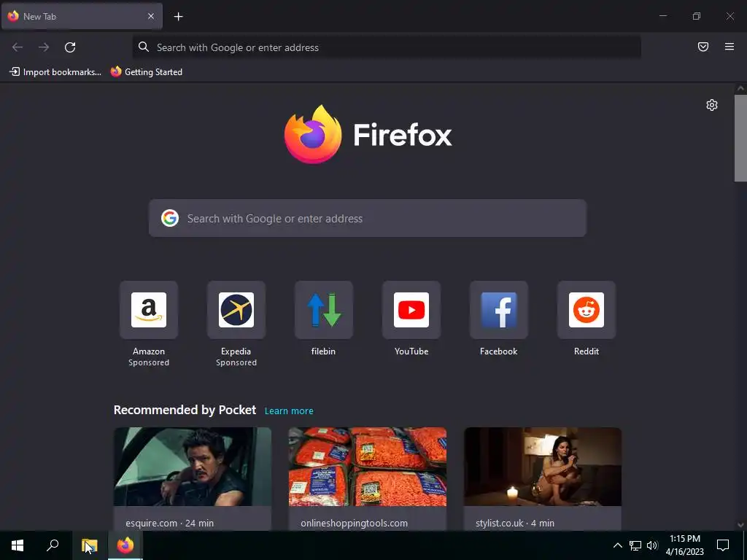Go forward one page
747x560 pixels.
tap(44, 47)
